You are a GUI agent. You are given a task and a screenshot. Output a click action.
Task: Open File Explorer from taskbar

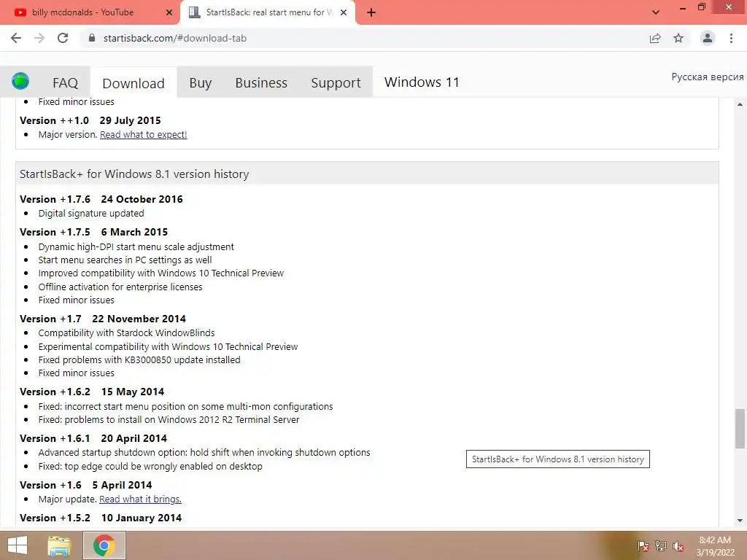pyautogui.click(x=59, y=545)
